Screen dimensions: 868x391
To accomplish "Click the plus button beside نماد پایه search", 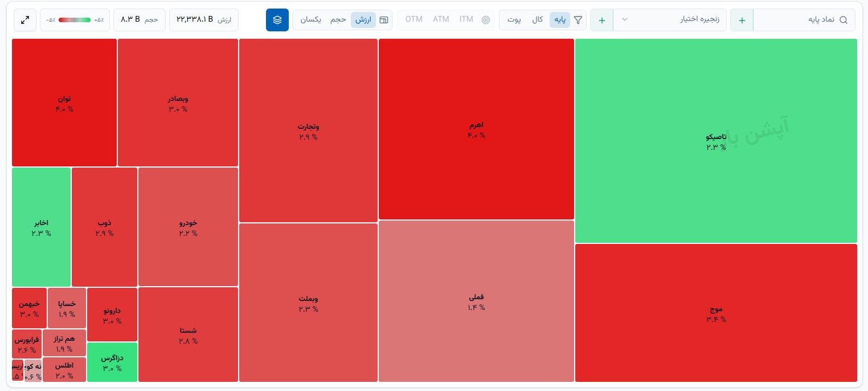I will pyautogui.click(x=742, y=20).
